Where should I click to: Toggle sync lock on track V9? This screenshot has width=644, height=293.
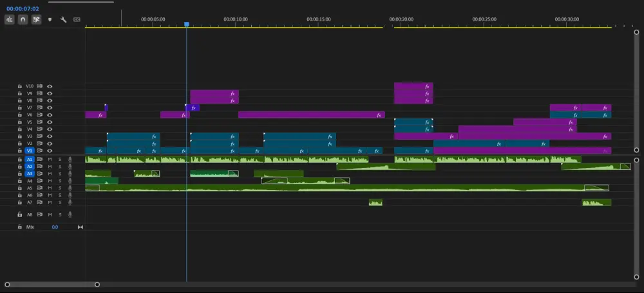(40, 93)
